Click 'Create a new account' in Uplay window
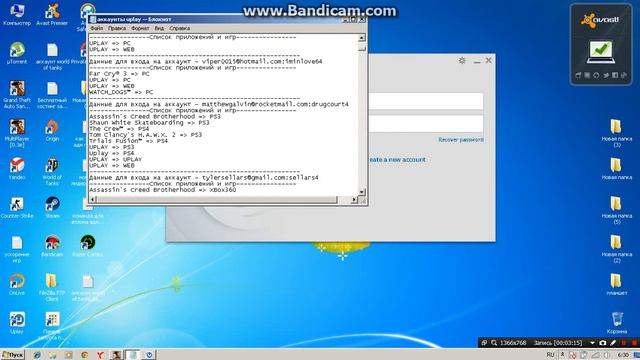Screen dimensions: 640x360 pos(397,160)
